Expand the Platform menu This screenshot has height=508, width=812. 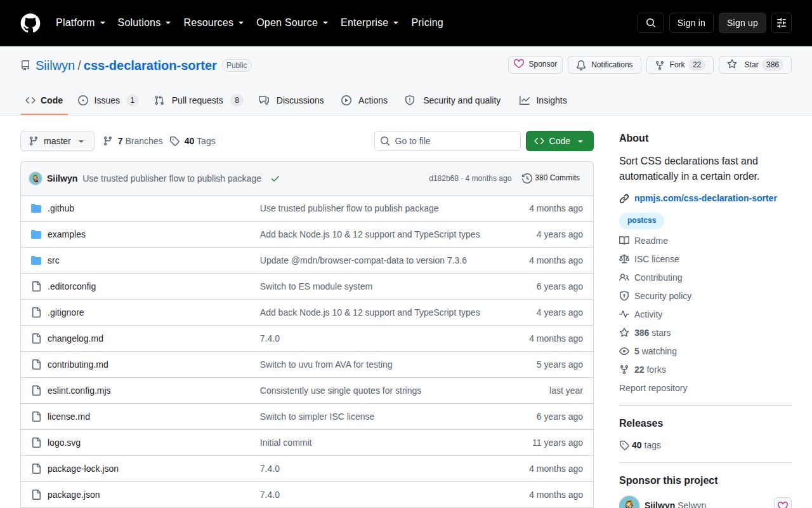click(81, 23)
